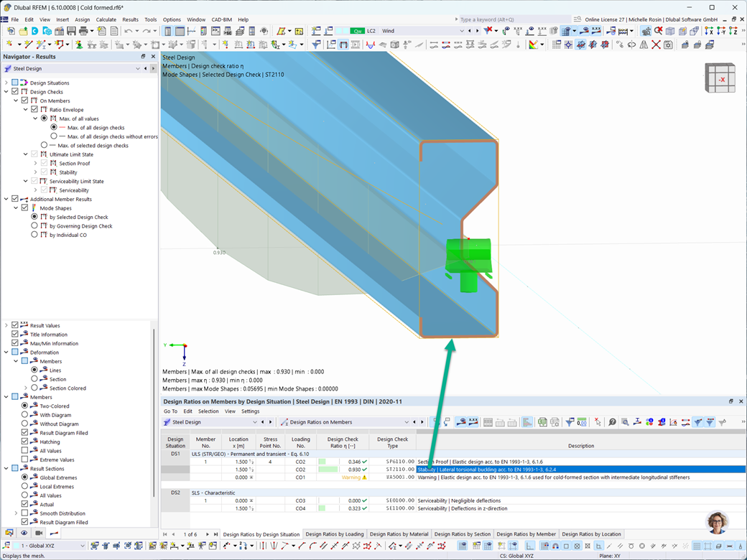The width and height of the screenshot is (747, 560).
Task: Click the keyword search field
Action: 514,19
